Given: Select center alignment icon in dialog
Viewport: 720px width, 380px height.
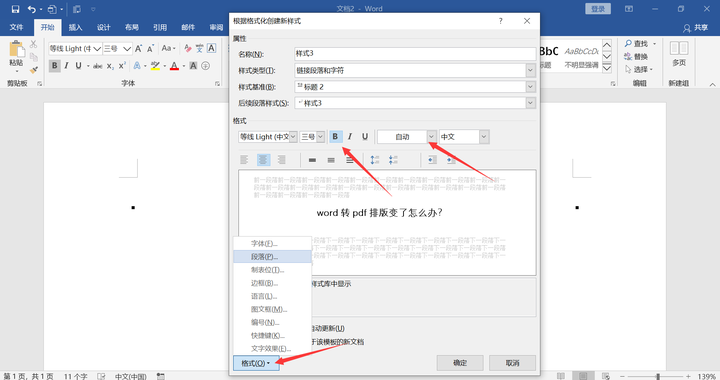Looking at the screenshot, I should tap(263, 160).
